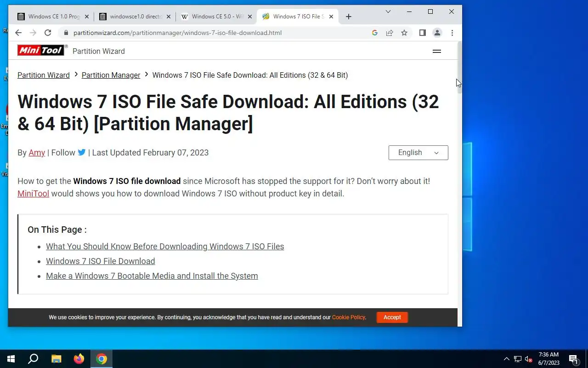The width and height of the screenshot is (588, 368).
Task: Click Partition Wizard text beside logo
Action: click(x=99, y=51)
